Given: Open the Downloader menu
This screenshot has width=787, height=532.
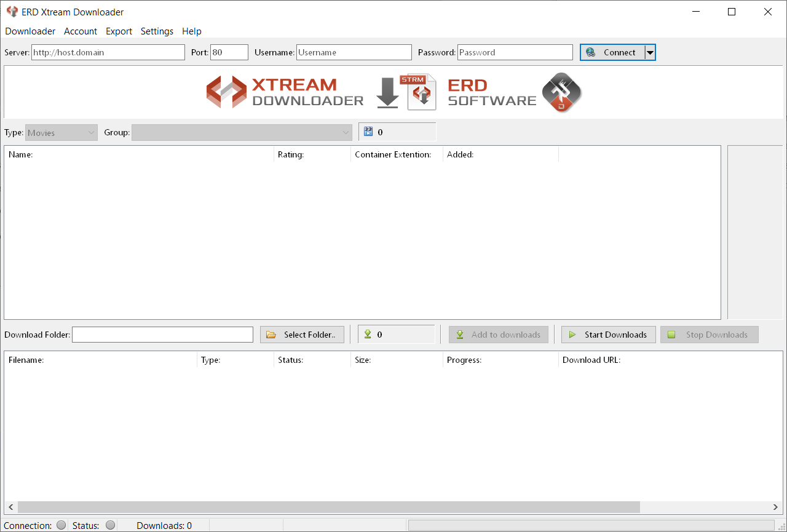Looking at the screenshot, I should 30,31.
